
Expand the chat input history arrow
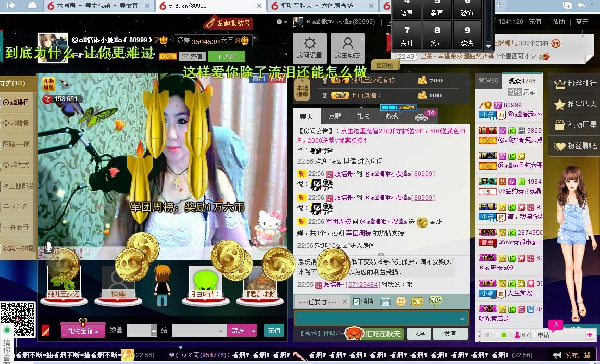pyautogui.click(x=461, y=318)
